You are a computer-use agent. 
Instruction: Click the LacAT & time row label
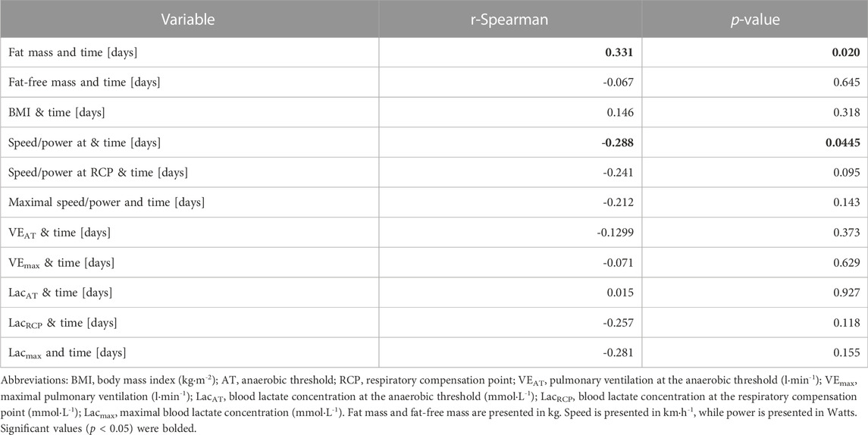pyautogui.click(x=61, y=293)
